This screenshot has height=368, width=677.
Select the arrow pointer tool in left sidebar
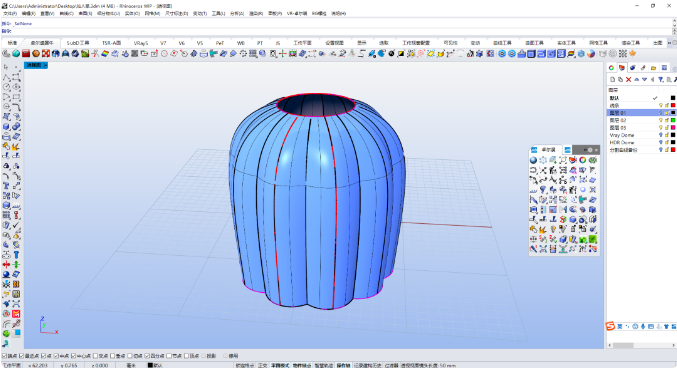6,67
